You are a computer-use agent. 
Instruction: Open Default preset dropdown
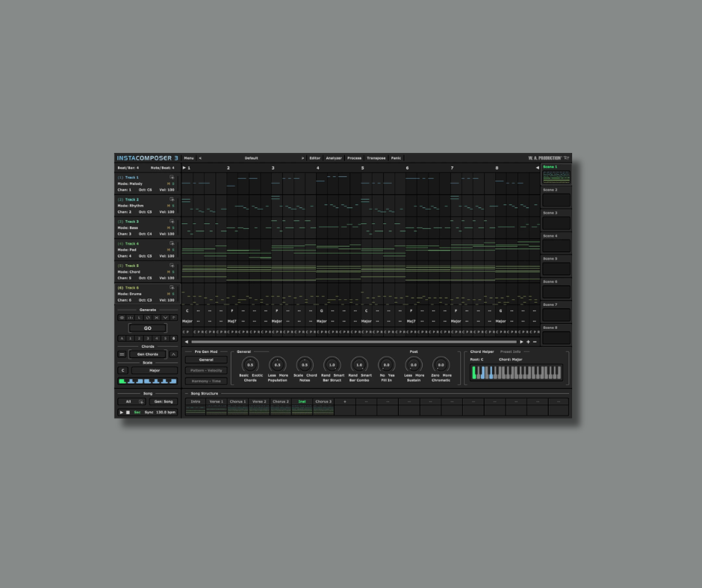click(x=251, y=158)
